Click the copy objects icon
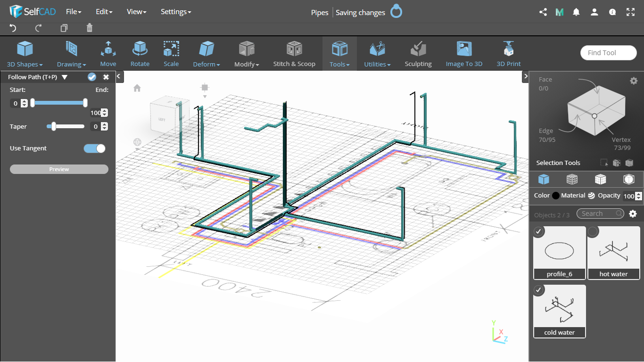 (x=64, y=28)
